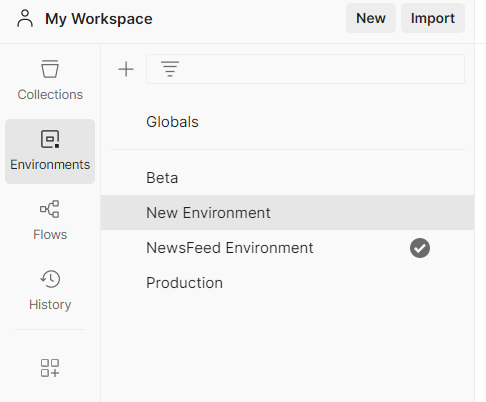Click the workspace person icon
Viewport: 486px width, 402px height.
(x=25, y=18)
